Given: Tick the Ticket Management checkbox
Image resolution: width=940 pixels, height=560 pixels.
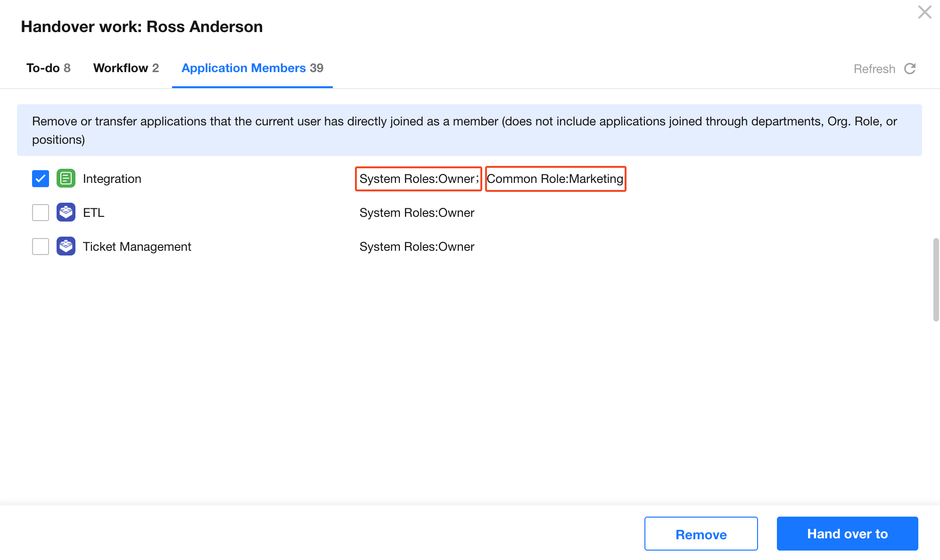Looking at the screenshot, I should click(x=41, y=247).
